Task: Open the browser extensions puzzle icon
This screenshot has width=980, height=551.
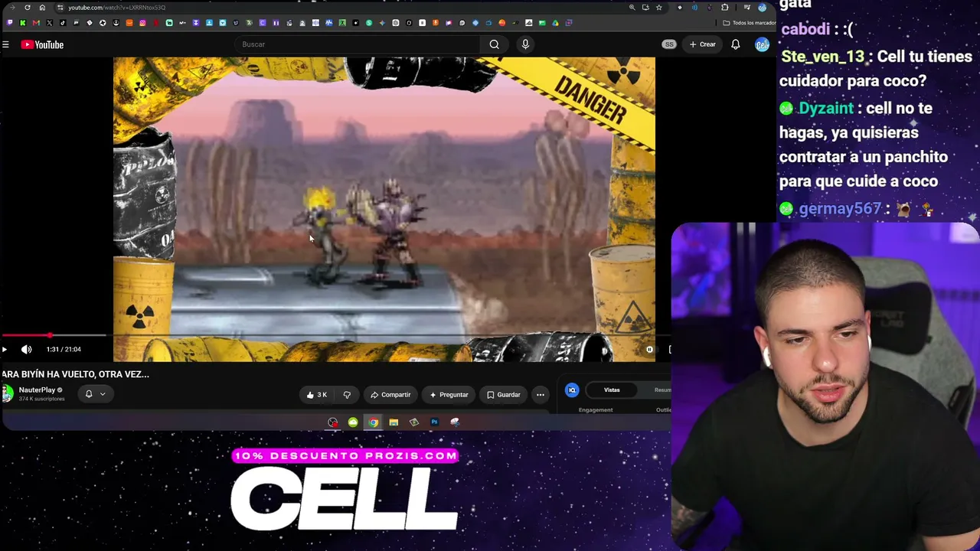Action: coord(725,8)
